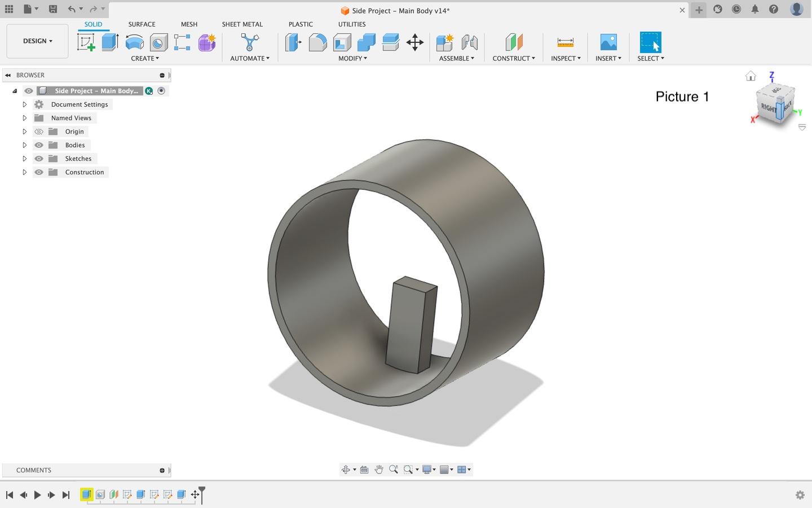Select the Pan hand tool
The width and height of the screenshot is (812, 508).
pos(379,470)
